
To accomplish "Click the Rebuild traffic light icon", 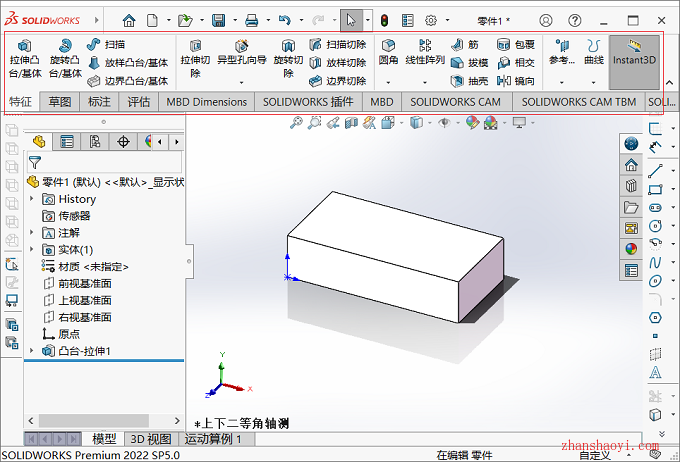I will (x=384, y=20).
